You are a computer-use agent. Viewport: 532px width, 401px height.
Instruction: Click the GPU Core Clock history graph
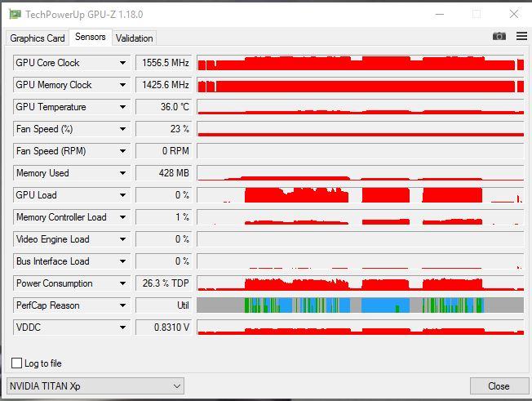click(x=361, y=63)
